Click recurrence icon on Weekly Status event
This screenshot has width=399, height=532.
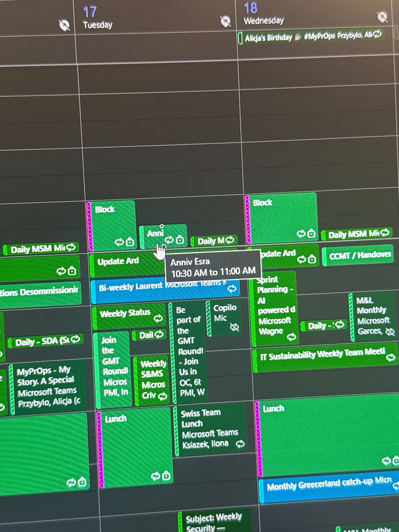(158, 318)
